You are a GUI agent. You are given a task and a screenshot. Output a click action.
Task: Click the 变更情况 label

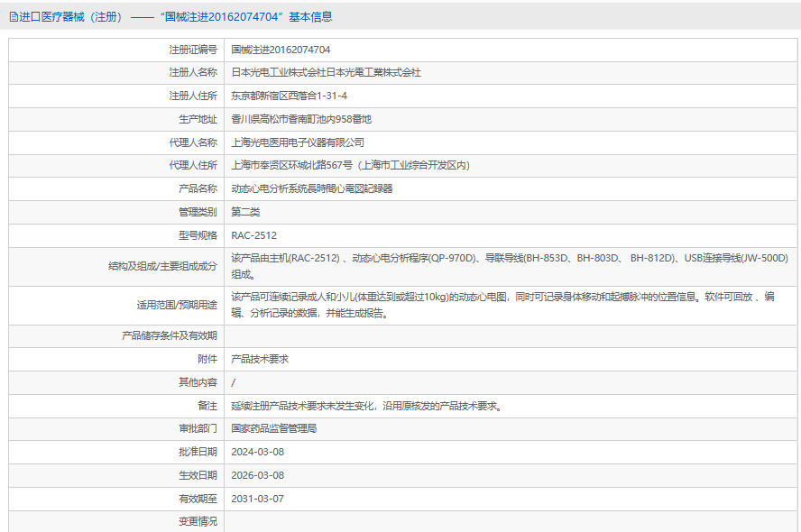tap(198, 522)
